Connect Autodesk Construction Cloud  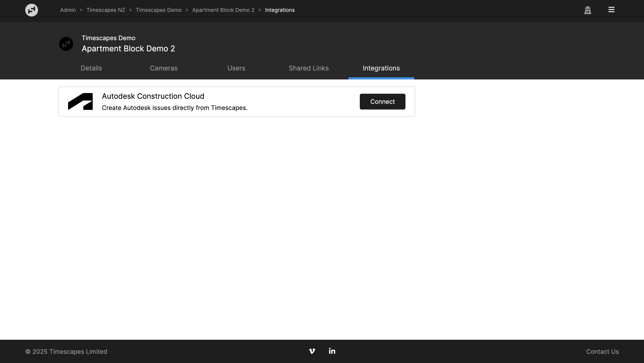pyautogui.click(x=382, y=102)
